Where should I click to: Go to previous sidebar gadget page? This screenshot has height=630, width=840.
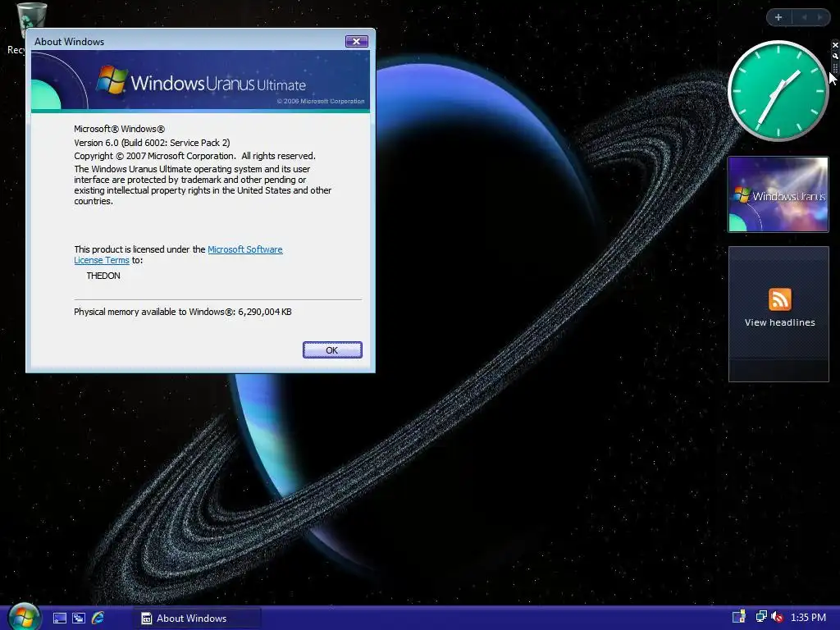pos(804,17)
